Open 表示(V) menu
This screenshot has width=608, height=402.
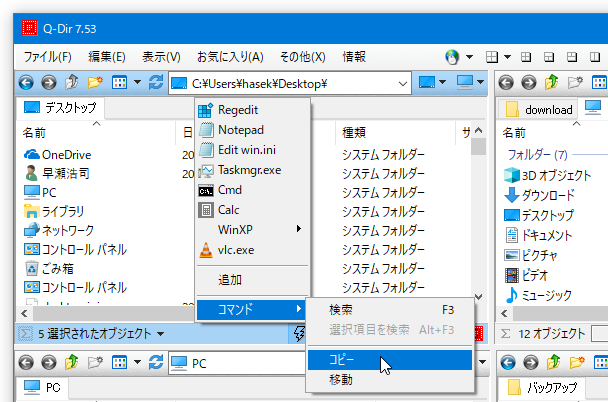pyautogui.click(x=161, y=57)
